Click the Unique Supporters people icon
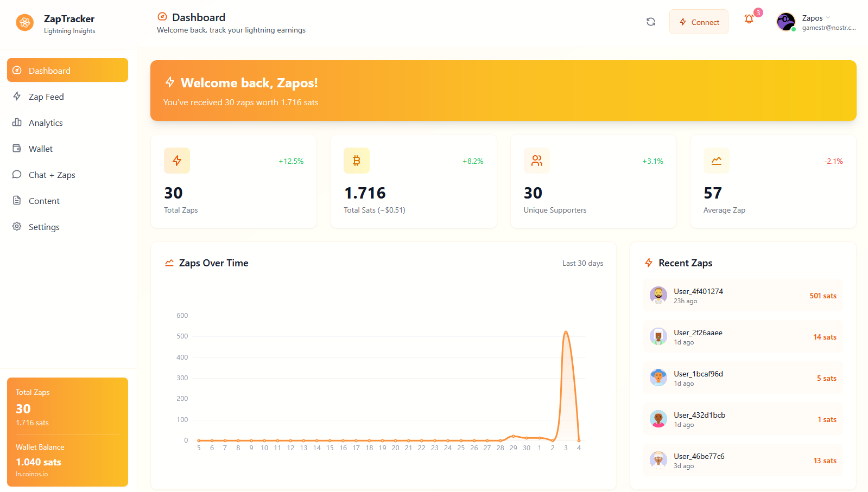Screen dimensions: 868x492 pyautogui.click(x=536, y=161)
